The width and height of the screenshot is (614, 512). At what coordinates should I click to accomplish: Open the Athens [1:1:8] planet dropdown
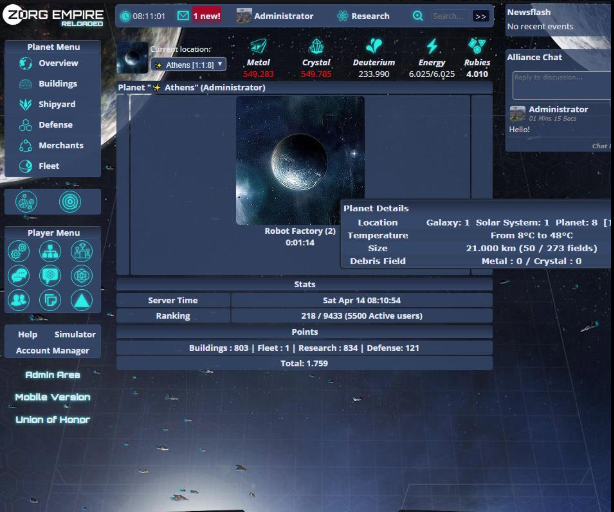pos(189,65)
